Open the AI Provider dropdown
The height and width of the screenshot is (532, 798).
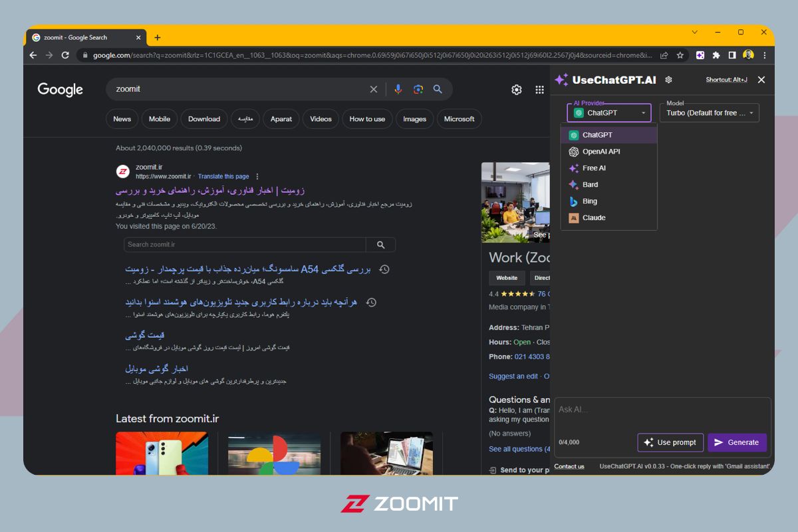[609, 112]
